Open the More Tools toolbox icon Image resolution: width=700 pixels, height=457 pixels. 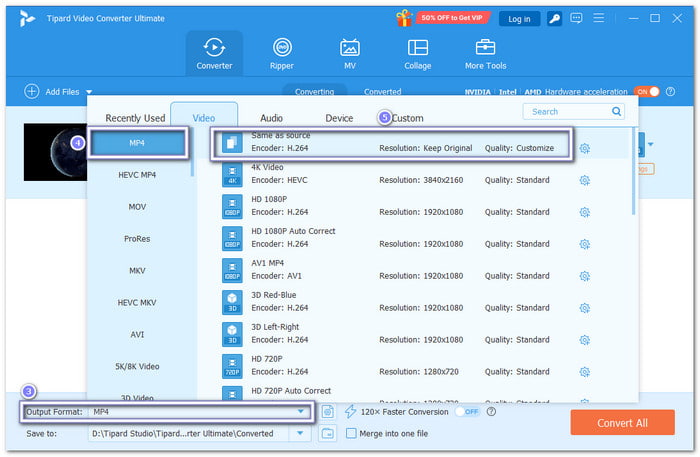click(485, 47)
